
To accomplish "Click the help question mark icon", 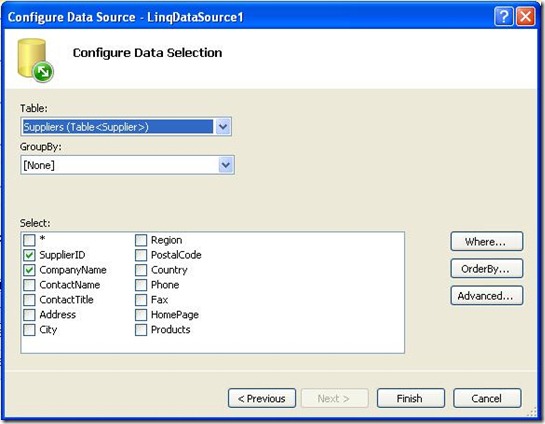I will point(503,16).
